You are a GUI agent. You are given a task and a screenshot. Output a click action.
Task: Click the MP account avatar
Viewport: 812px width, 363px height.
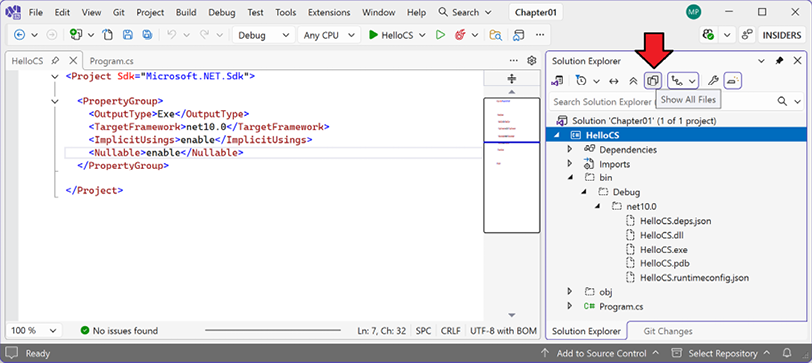(x=693, y=12)
